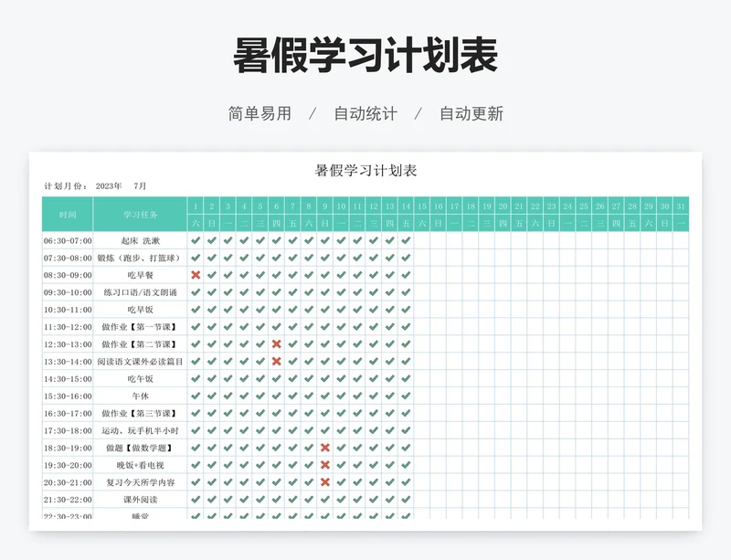Select the 晚饭+看电视 task cell

[141, 465]
